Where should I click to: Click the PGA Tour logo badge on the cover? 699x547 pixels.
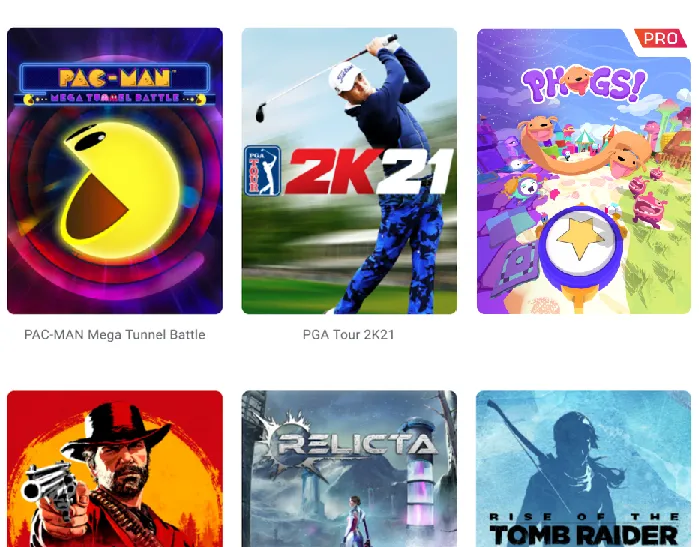[262, 171]
